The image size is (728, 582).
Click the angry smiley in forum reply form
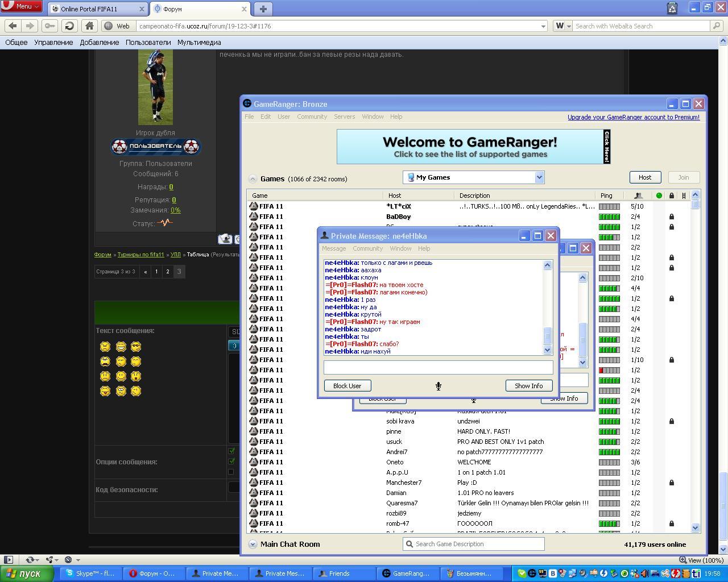pos(105,346)
